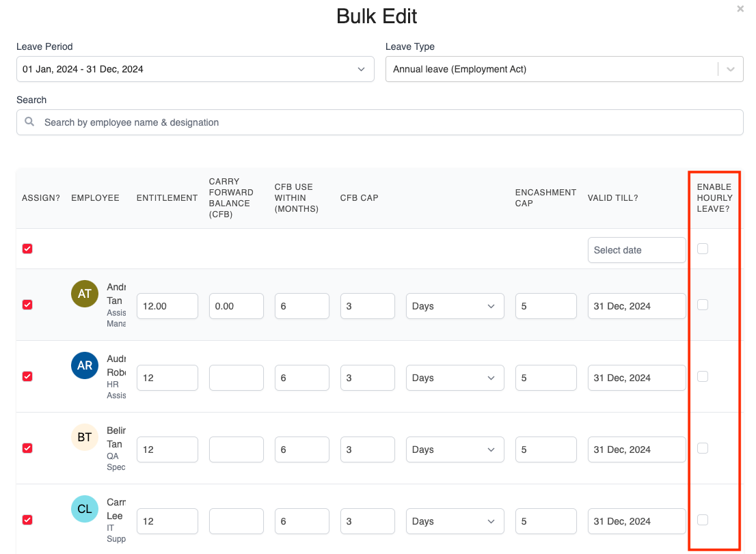The width and height of the screenshot is (756, 554).
Task: Click the search magnifier icon
Action: coord(29,122)
